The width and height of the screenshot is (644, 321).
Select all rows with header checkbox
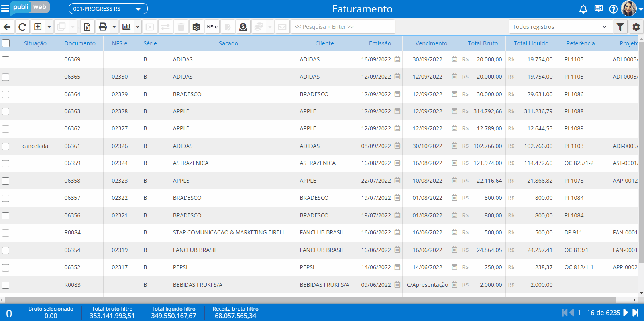pos(6,43)
